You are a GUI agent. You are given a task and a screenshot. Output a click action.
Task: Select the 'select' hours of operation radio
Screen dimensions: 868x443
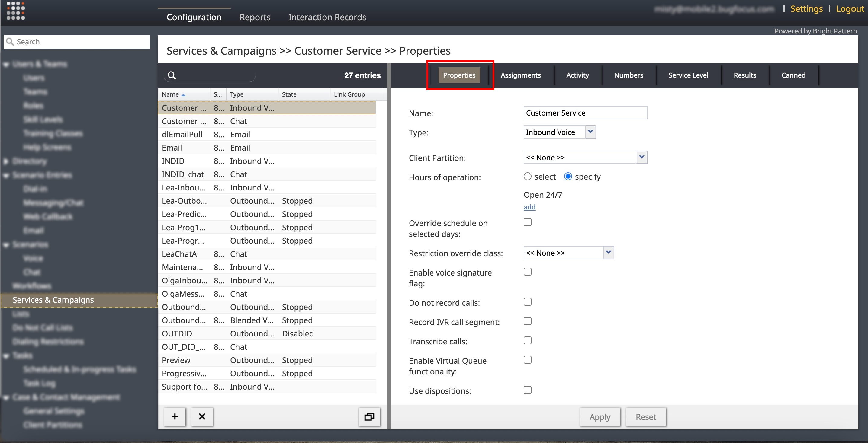click(528, 177)
